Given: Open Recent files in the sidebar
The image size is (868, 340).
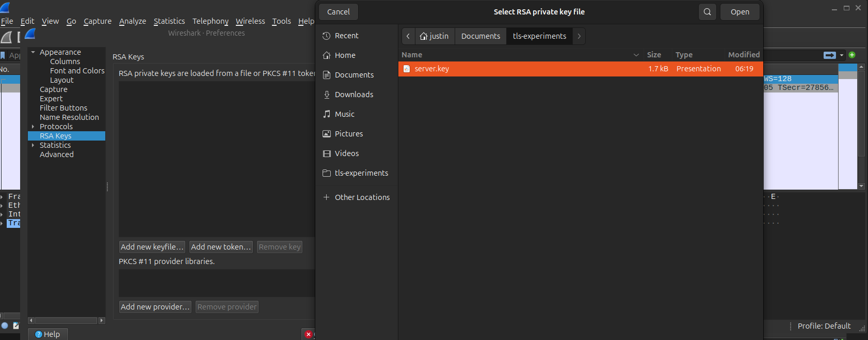Looking at the screenshot, I should [x=346, y=36].
